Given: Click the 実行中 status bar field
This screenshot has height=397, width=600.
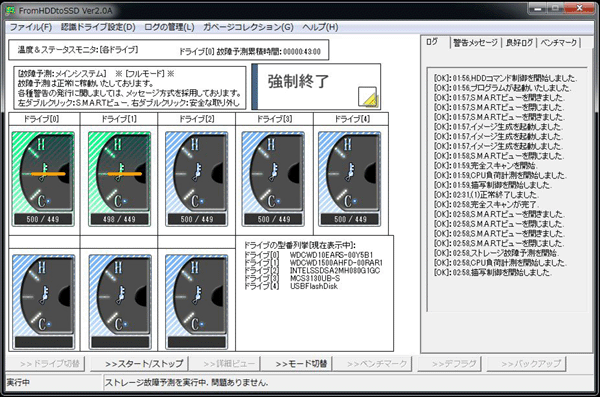Looking at the screenshot, I should coord(54,382).
